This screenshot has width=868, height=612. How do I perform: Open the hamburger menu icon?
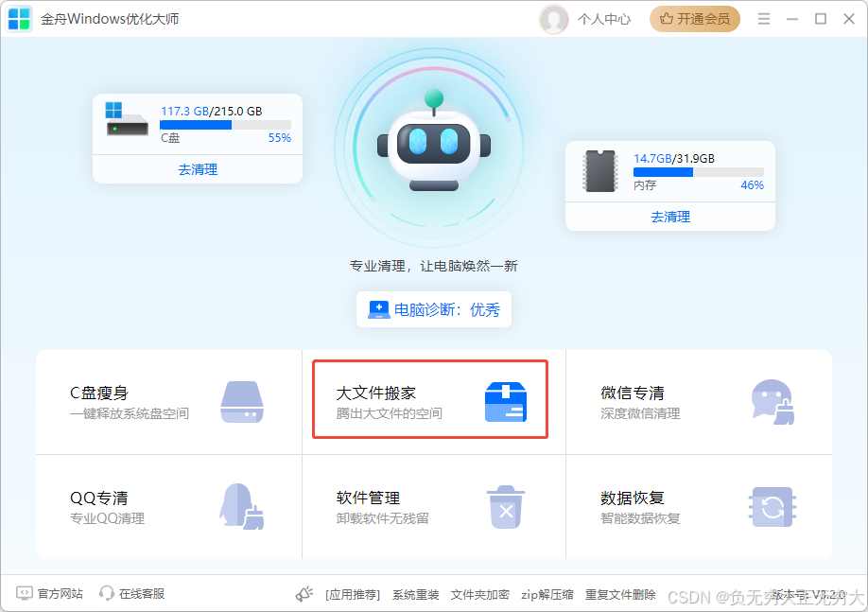764,19
